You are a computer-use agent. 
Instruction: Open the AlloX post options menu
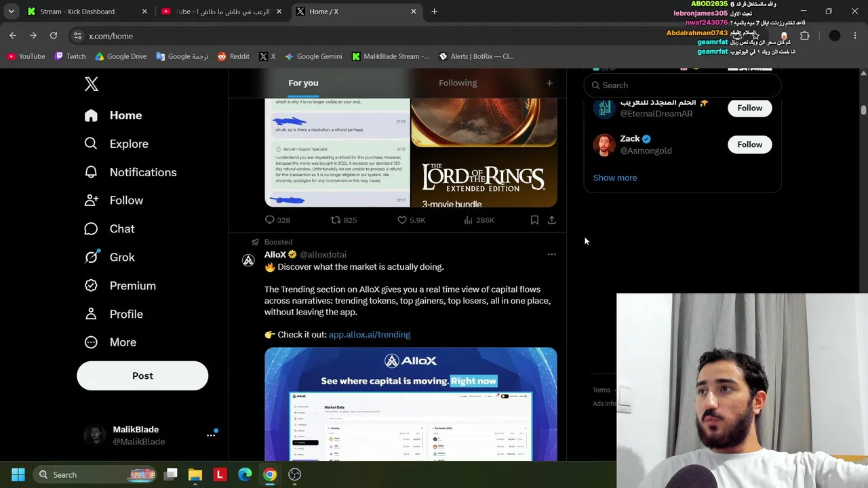tap(552, 255)
